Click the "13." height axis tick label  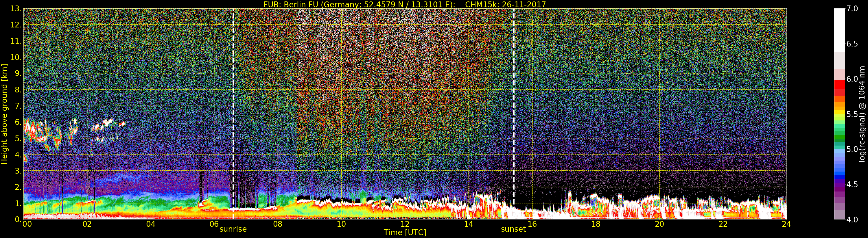(16, 9)
